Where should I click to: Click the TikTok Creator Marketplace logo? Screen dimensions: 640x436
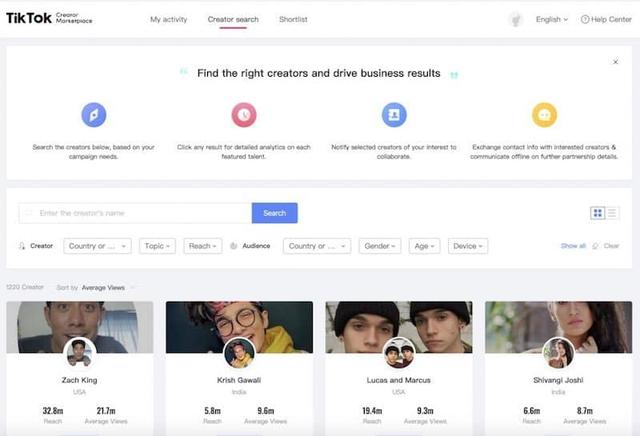pyautogui.click(x=49, y=18)
